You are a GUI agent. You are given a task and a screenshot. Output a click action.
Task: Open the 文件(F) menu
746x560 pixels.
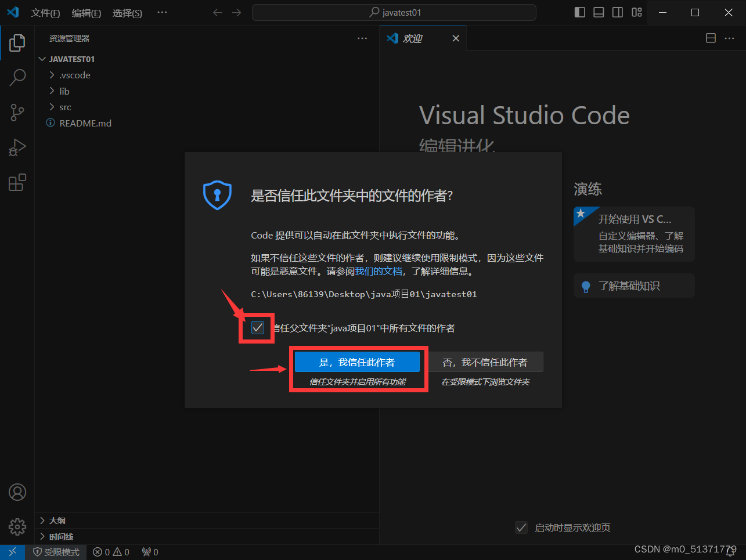(45, 13)
